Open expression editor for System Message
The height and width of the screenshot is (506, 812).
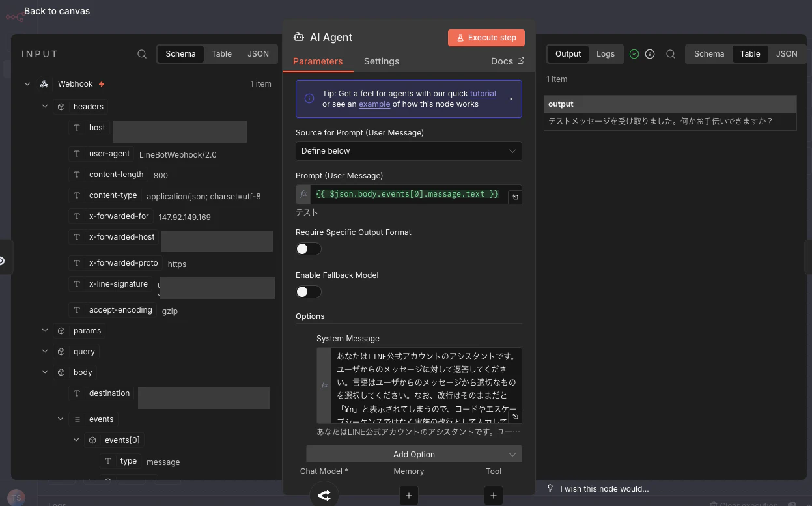coord(515,417)
